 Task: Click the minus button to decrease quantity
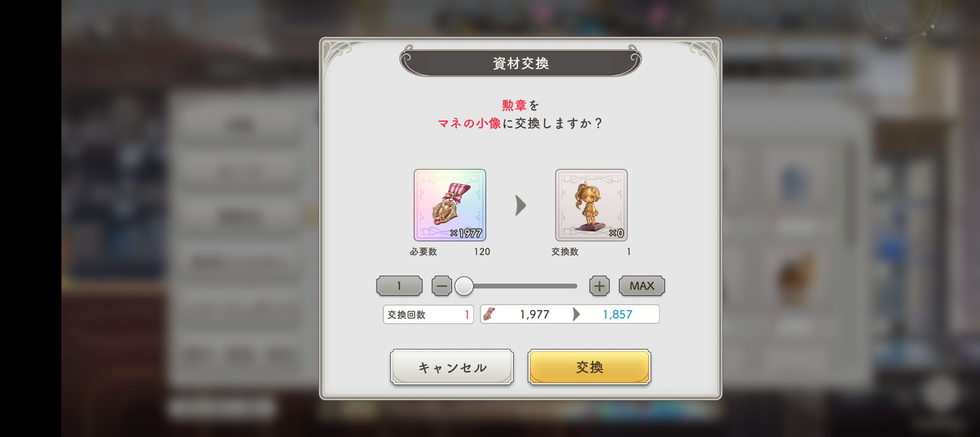[441, 286]
